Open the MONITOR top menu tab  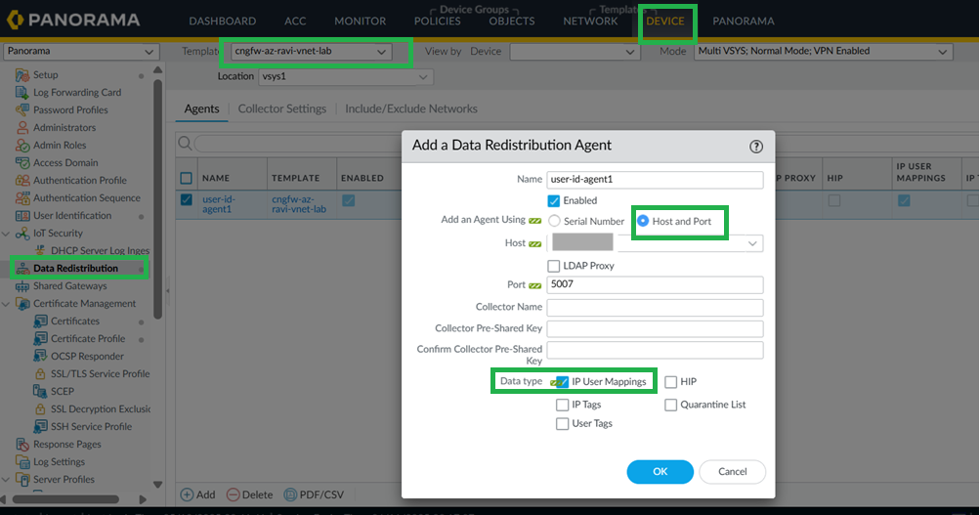pos(360,21)
